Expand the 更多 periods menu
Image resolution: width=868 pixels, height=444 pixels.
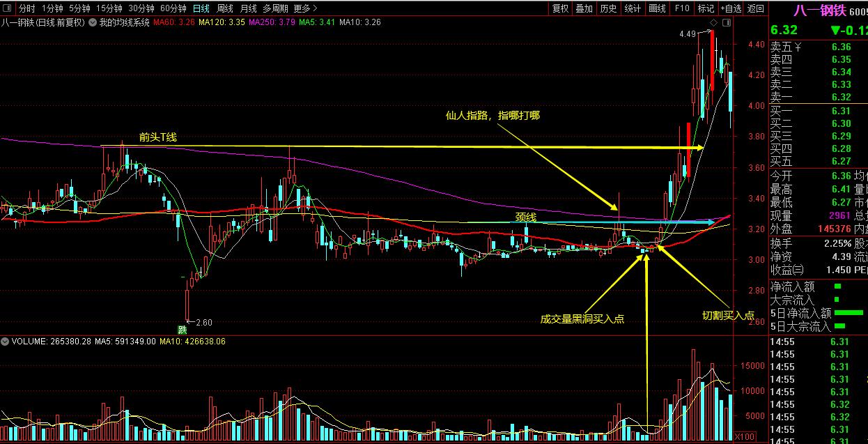tap(305, 8)
